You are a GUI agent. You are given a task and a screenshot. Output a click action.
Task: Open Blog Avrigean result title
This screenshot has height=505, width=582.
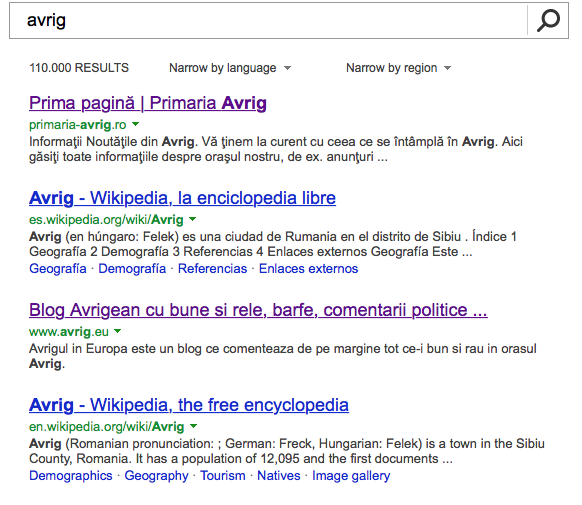(258, 310)
